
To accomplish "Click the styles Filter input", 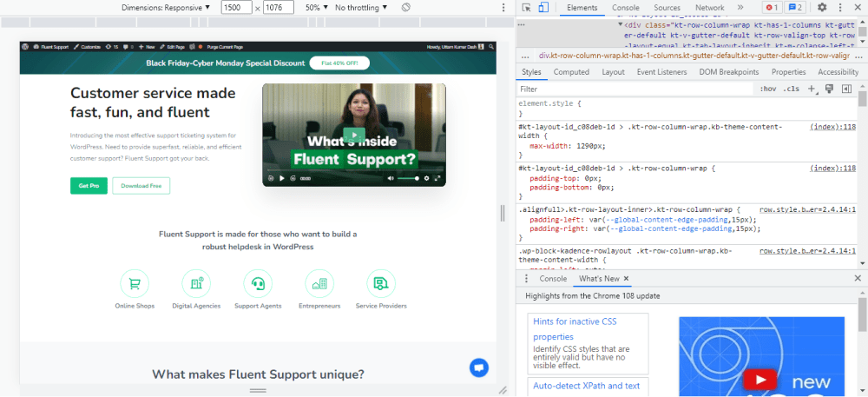I will coord(634,89).
